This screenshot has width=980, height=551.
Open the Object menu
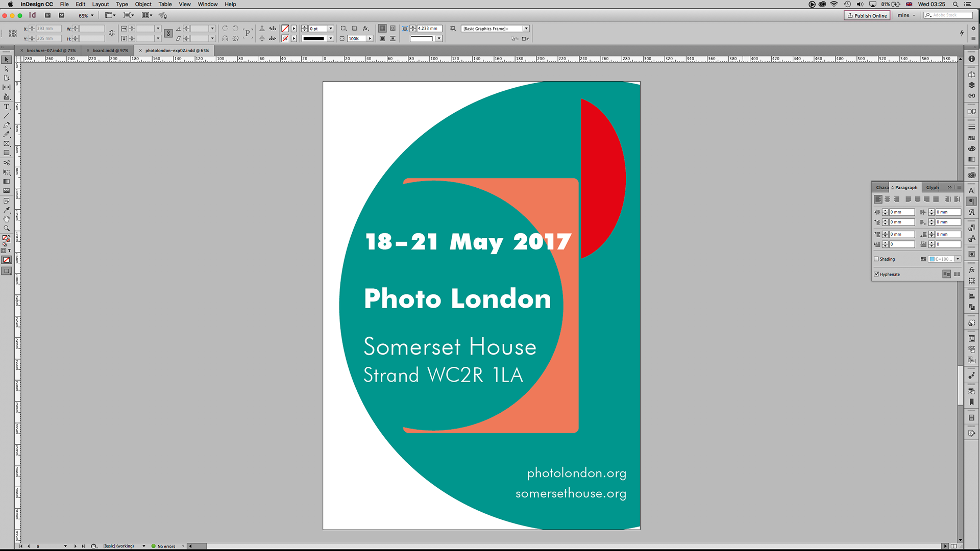[x=143, y=4]
